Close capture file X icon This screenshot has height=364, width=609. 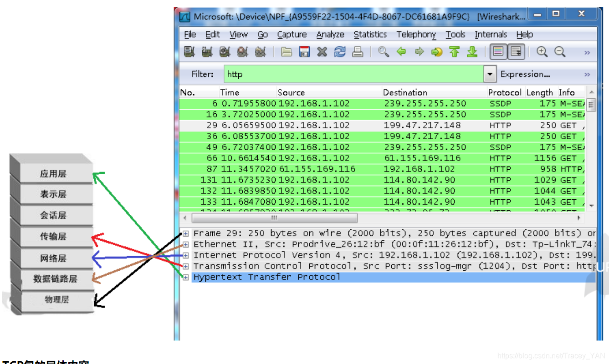coord(322,52)
